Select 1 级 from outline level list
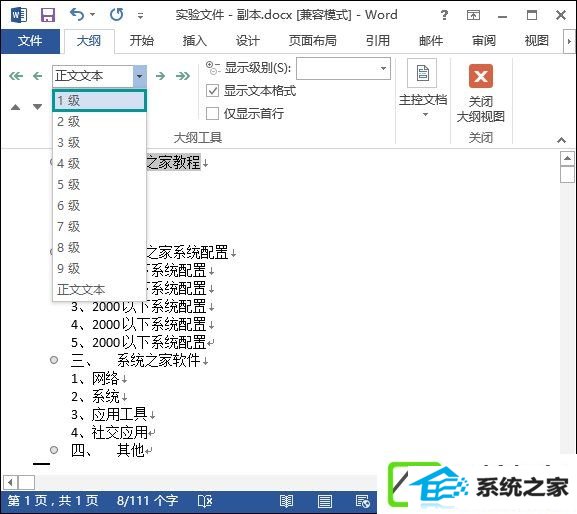577x514 pixels. (x=99, y=100)
